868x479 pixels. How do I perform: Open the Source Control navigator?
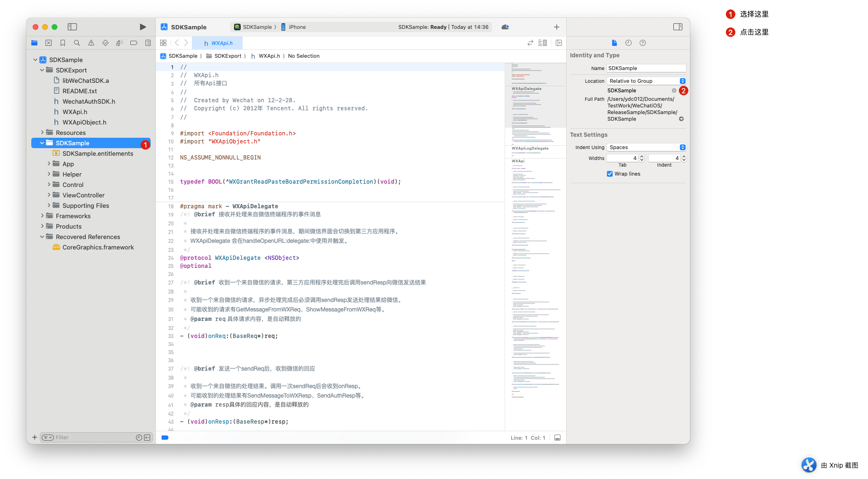48,43
